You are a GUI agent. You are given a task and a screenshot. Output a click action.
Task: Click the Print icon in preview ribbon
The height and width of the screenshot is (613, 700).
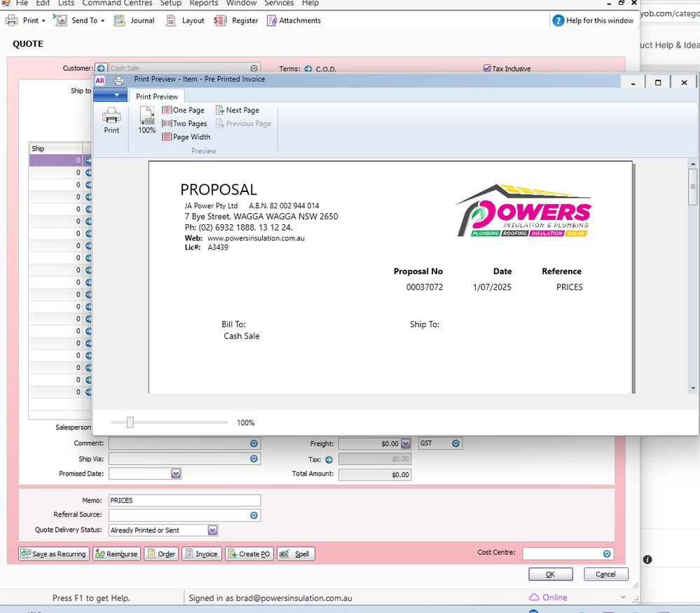(x=111, y=120)
